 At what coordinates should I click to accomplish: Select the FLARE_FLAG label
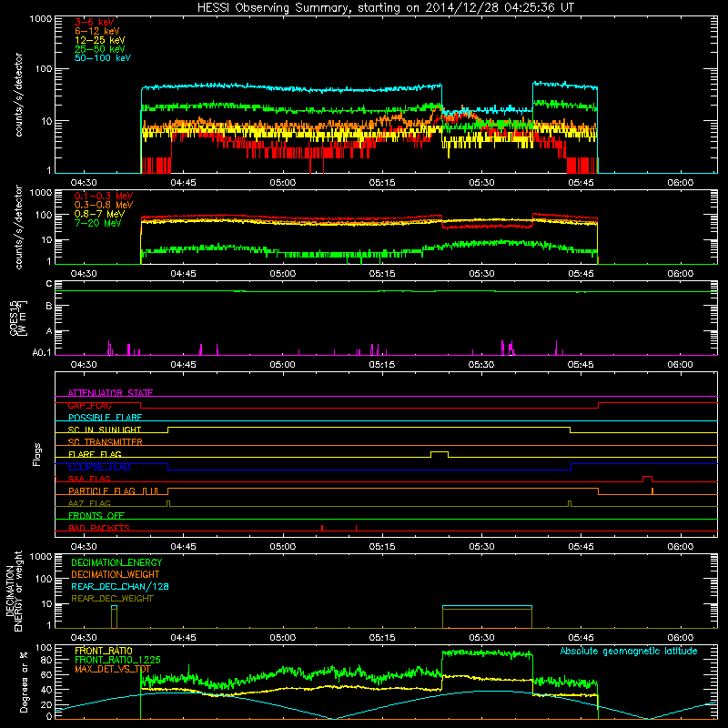(x=95, y=454)
